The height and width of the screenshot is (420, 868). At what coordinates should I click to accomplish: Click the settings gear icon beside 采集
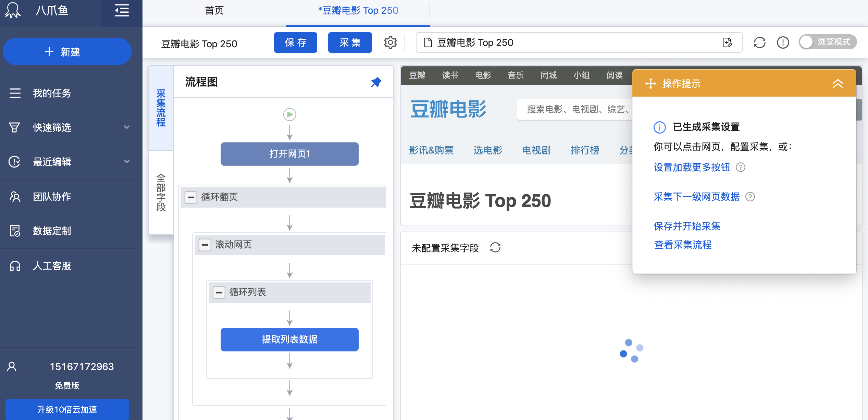point(390,42)
